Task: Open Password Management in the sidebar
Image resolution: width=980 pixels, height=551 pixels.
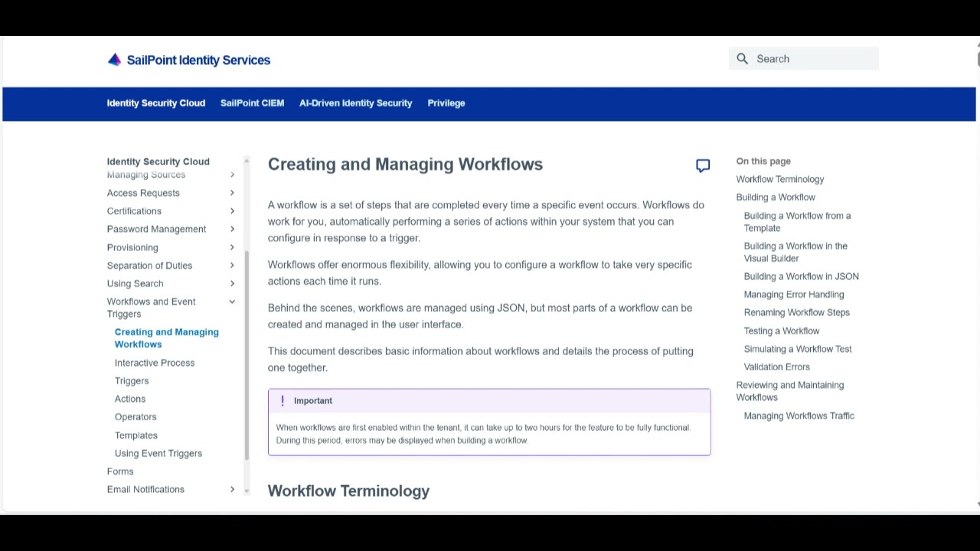Action: pyautogui.click(x=156, y=229)
